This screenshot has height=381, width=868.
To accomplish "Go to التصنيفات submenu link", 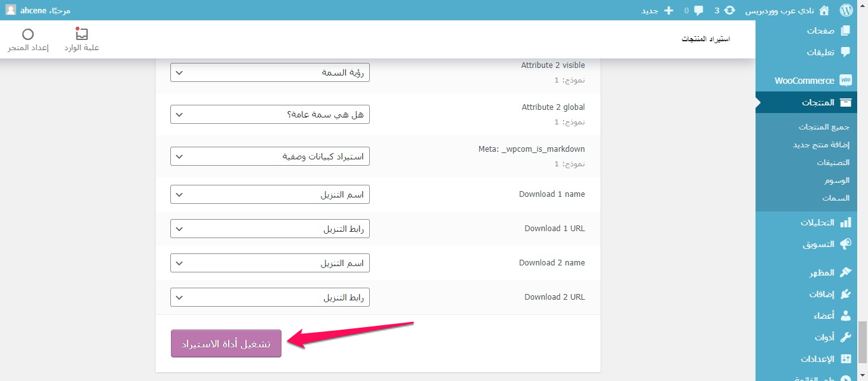I will tap(833, 163).
